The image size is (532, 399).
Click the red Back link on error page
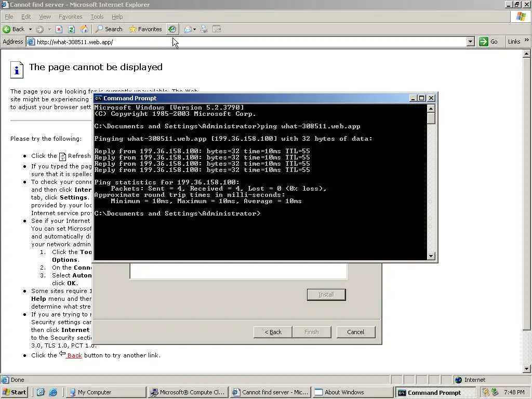[x=74, y=355]
